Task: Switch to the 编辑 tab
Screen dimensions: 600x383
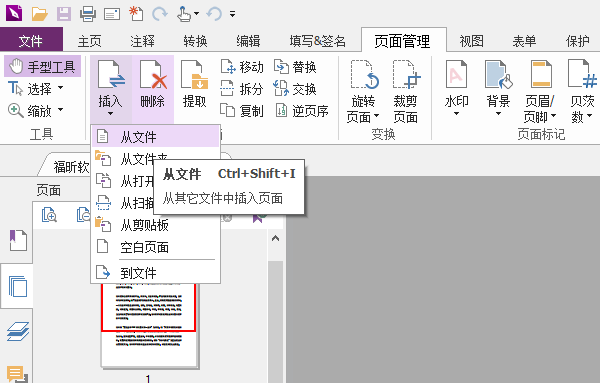Action: click(x=248, y=41)
